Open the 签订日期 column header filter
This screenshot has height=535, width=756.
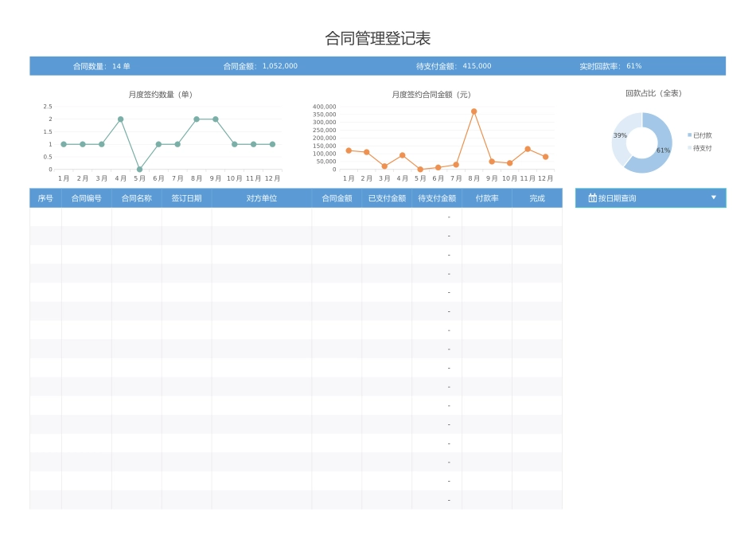pos(187,197)
